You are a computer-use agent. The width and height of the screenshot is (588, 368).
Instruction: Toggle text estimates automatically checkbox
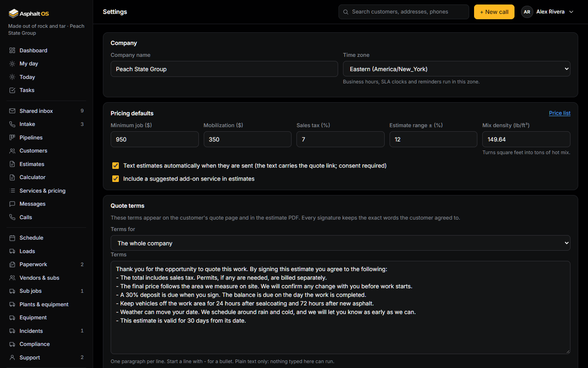click(116, 166)
